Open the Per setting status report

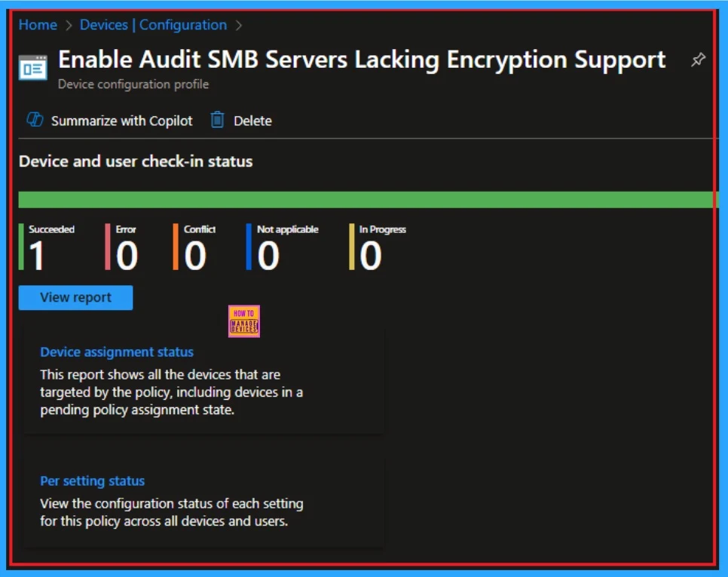point(92,481)
